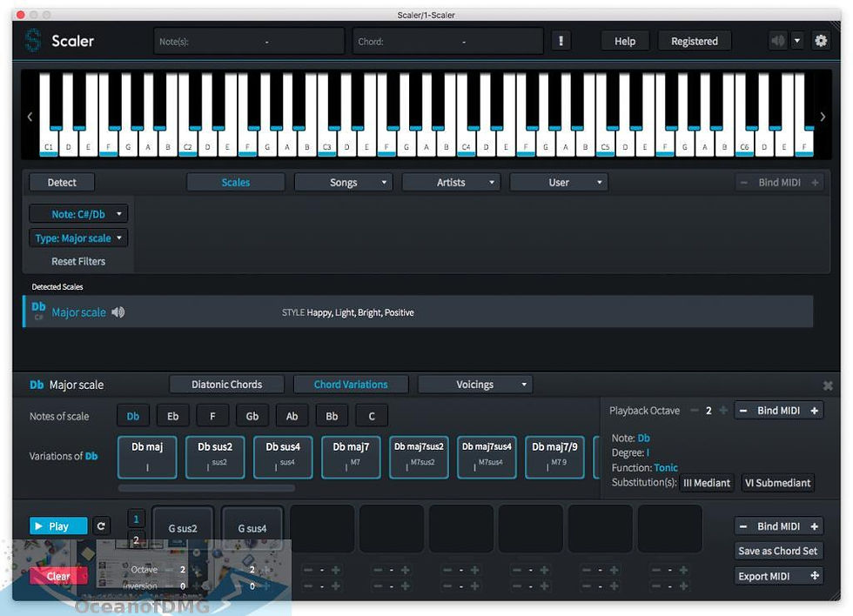The image size is (853, 616).
Task: Click the Scaler logo icon
Action: (33, 41)
